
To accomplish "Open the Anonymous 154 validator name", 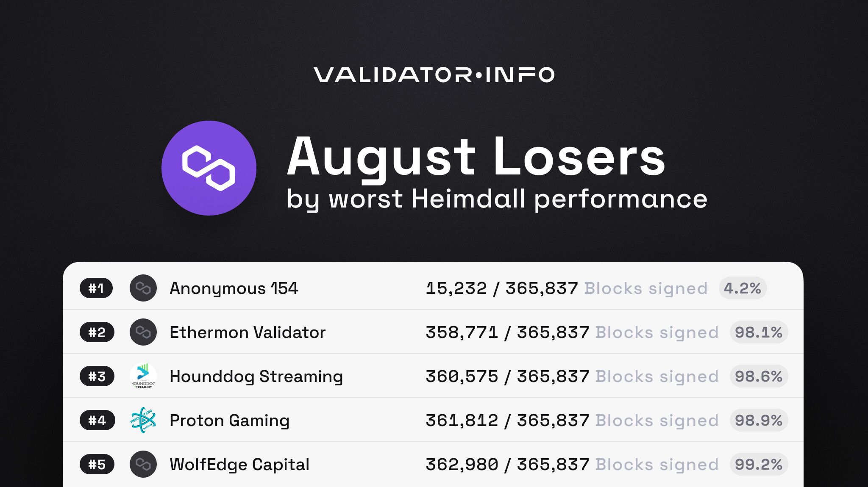I will (234, 288).
